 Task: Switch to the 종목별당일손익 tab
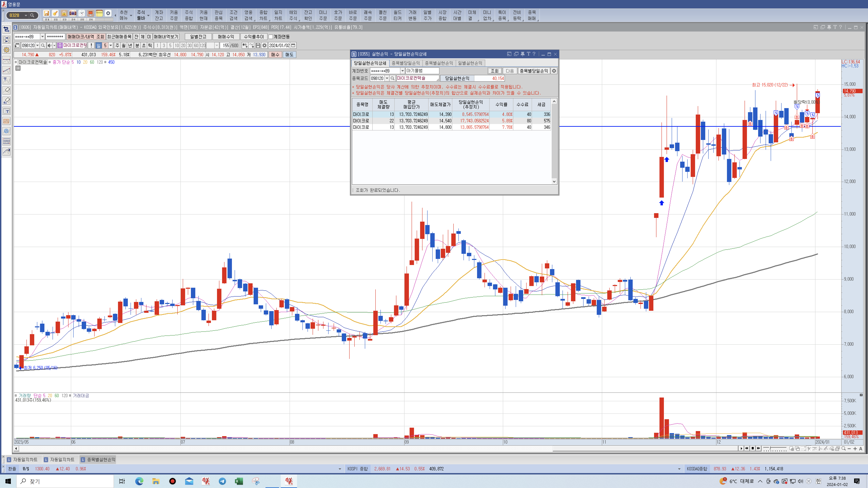[x=406, y=63]
